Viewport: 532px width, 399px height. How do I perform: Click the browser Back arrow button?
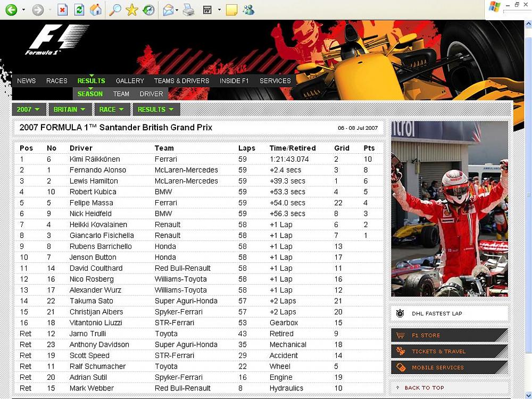[11, 10]
